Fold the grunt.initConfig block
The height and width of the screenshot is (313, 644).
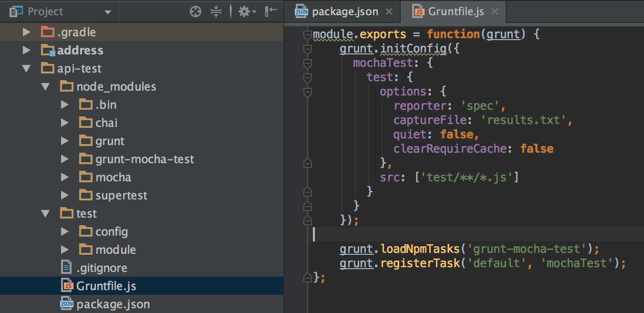(x=307, y=49)
